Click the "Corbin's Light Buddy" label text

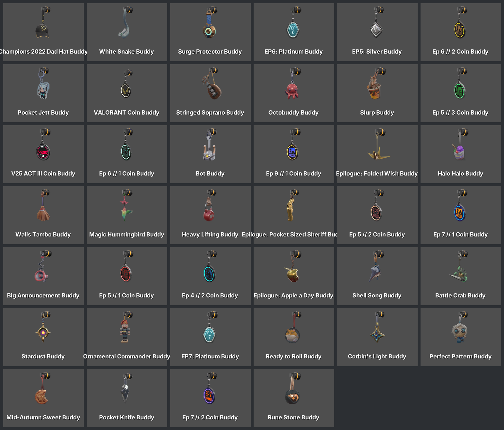point(377,357)
